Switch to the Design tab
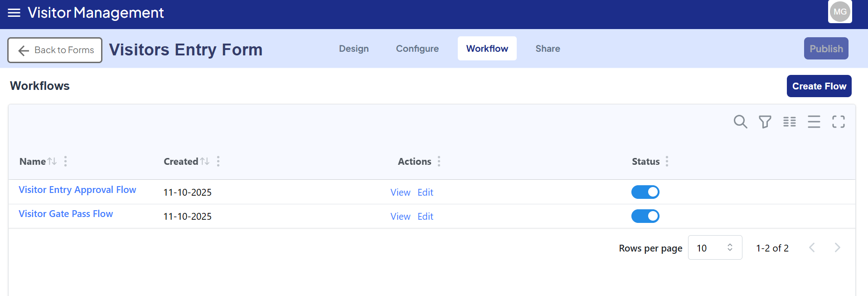 pyautogui.click(x=354, y=49)
